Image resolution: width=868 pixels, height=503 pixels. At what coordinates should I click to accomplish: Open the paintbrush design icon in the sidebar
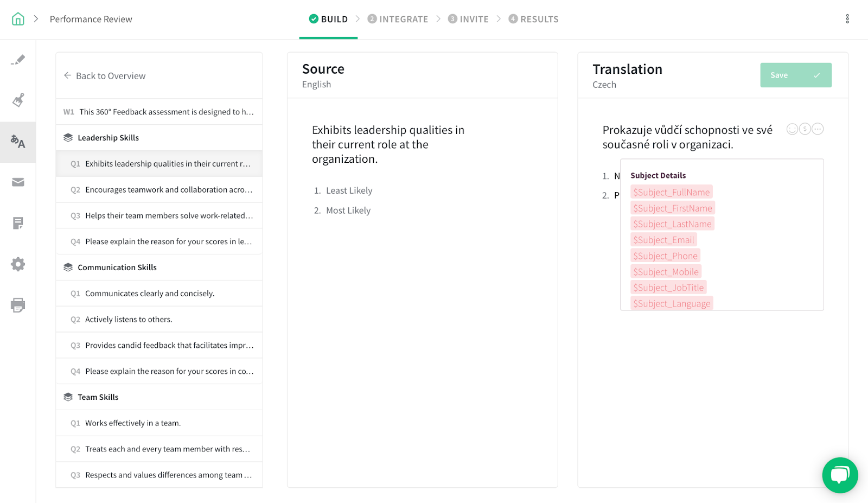tap(18, 100)
